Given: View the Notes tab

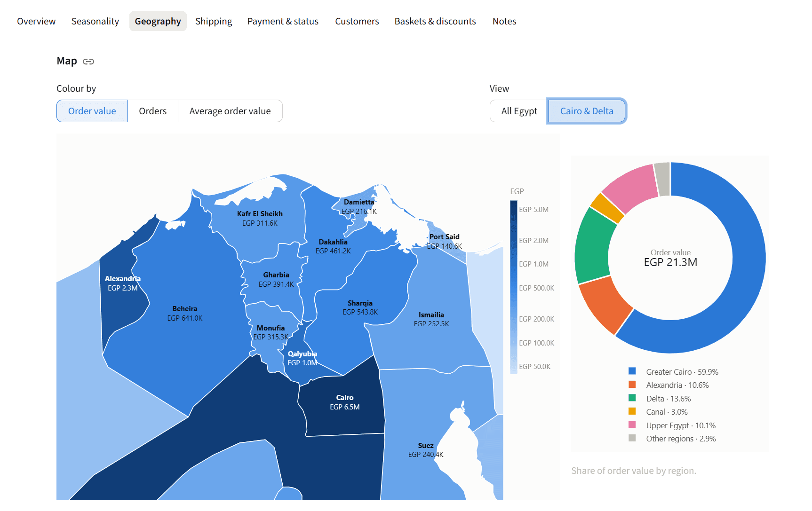Looking at the screenshot, I should pos(504,21).
